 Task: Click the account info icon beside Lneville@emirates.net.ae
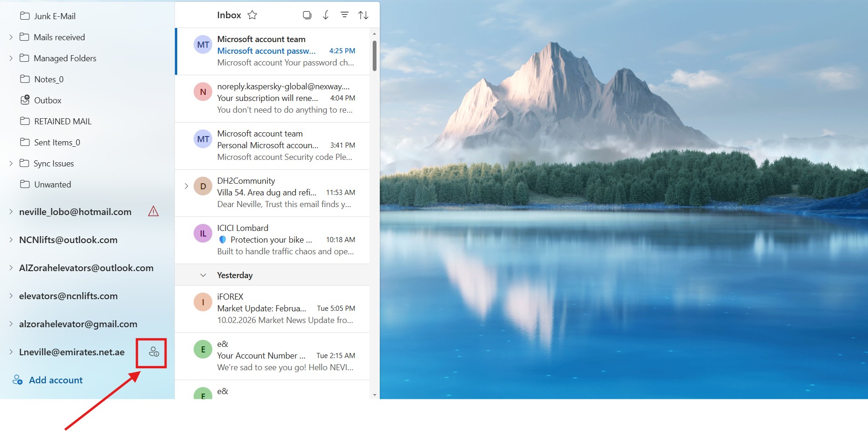[x=152, y=352]
